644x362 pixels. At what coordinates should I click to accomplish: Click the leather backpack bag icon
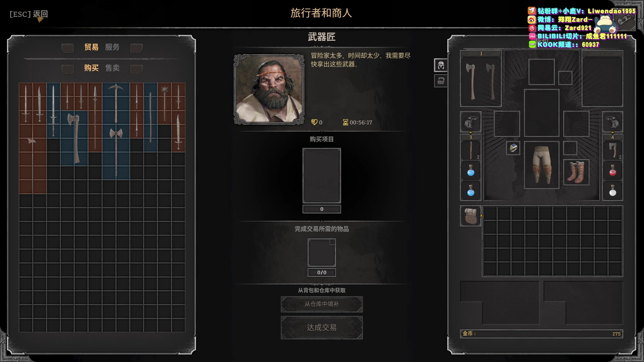[x=470, y=216]
